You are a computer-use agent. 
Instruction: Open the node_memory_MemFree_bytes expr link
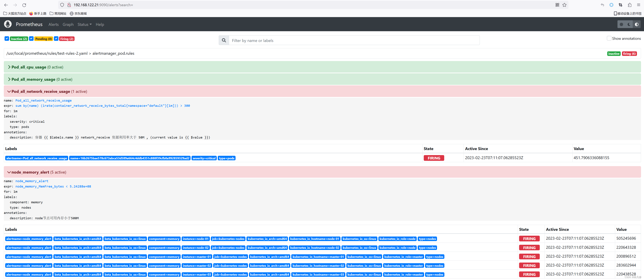53,186
